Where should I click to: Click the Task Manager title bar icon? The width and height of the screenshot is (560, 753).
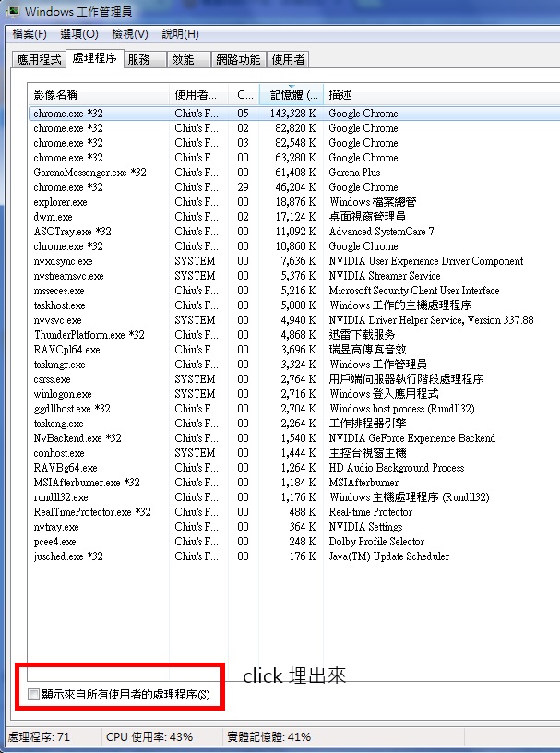(x=14, y=10)
